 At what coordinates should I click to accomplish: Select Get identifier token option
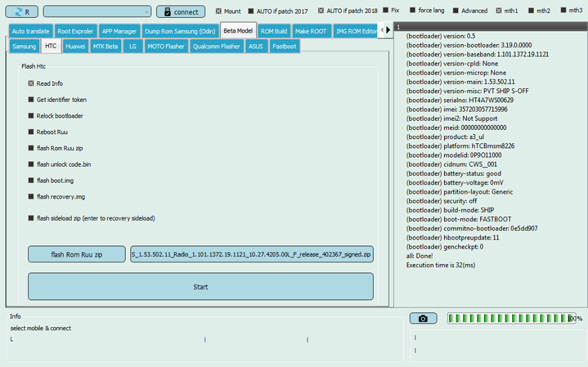pos(58,99)
